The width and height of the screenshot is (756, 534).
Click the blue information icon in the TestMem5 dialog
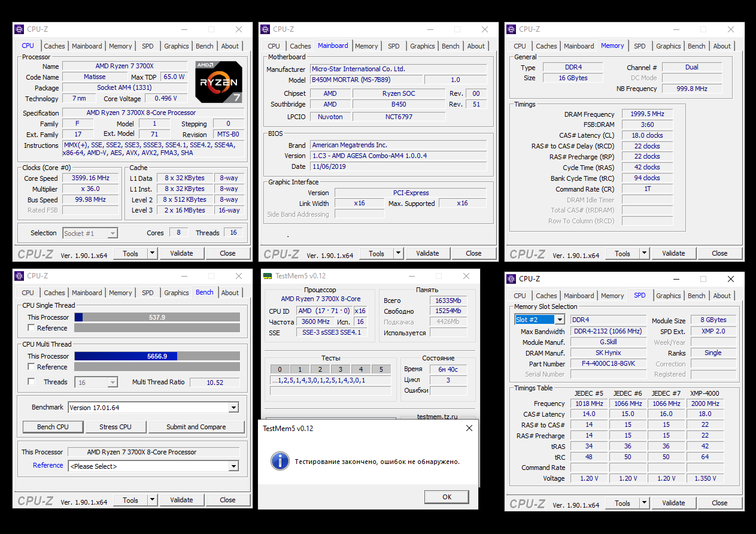[280, 461]
